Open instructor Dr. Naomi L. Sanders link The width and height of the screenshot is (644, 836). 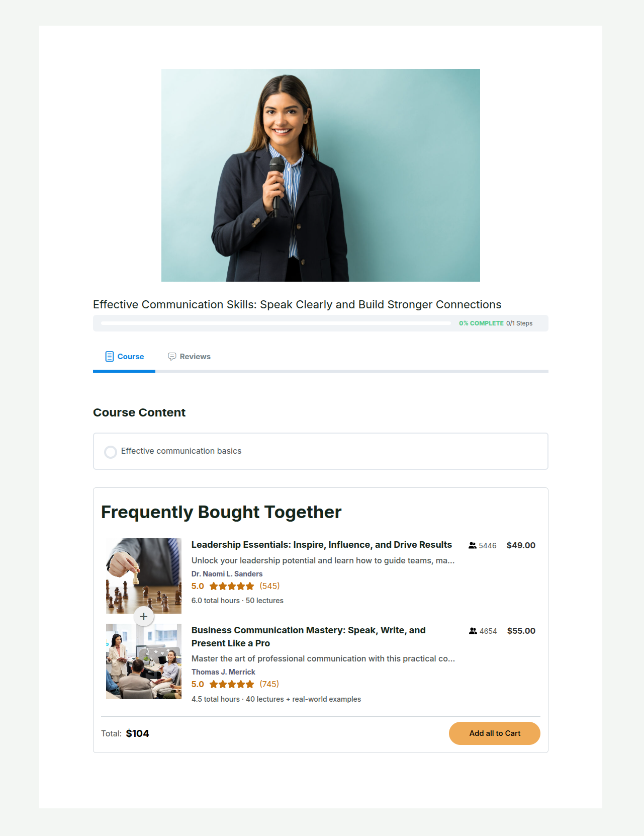pyautogui.click(x=227, y=574)
